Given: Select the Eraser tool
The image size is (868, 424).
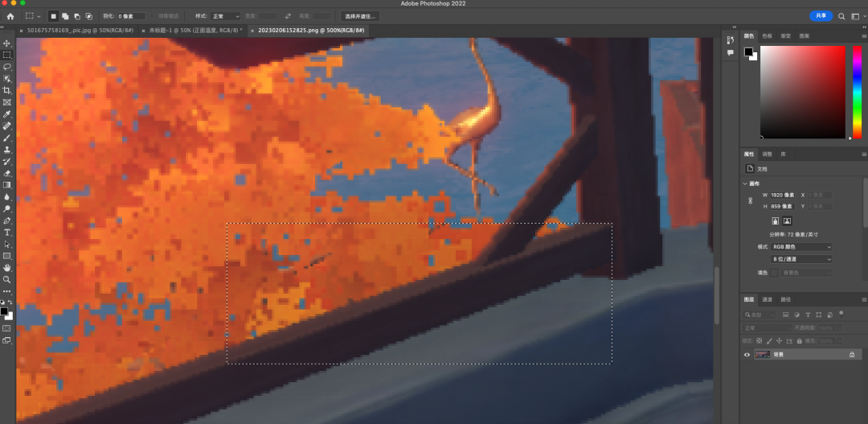Looking at the screenshot, I should [x=7, y=174].
